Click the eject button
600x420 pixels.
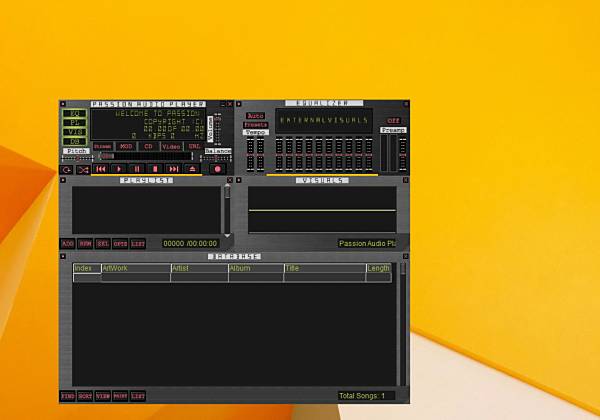pyautogui.click(x=192, y=169)
